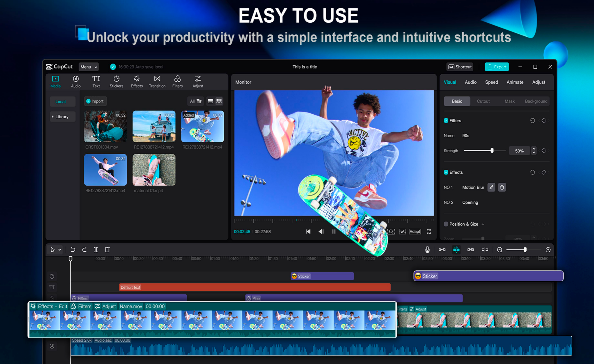This screenshot has width=594, height=364.
Task: Open the Effects panel in top toolbar
Action: pyautogui.click(x=137, y=81)
